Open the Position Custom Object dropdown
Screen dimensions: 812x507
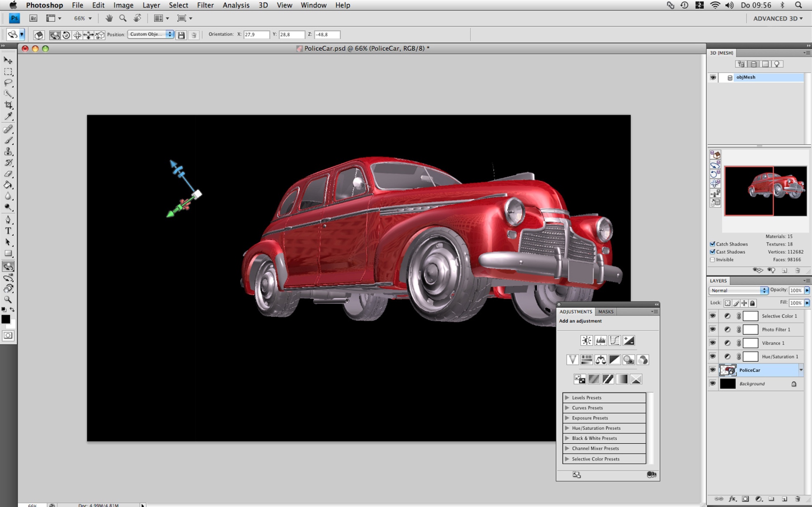pyautogui.click(x=151, y=34)
